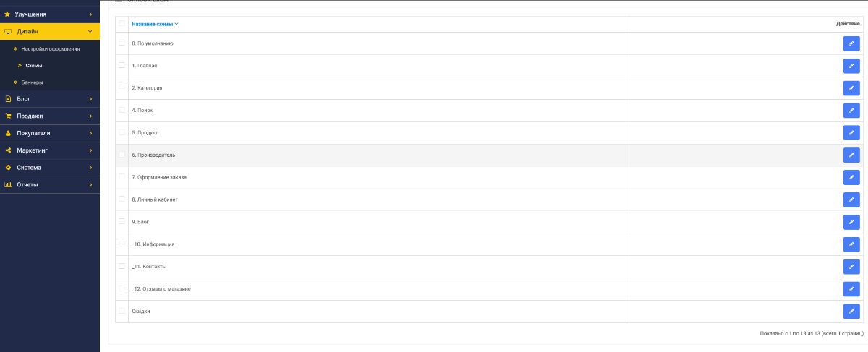This screenshot has height=352, width=868.
Task: Open the Отчеты sidebar section
Action: click(x=49, y=184)
